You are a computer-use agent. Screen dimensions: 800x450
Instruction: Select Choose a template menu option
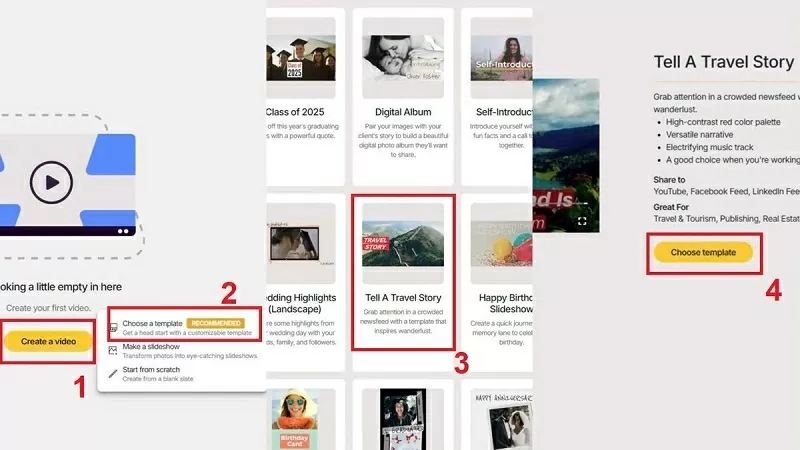pos(184,327)
